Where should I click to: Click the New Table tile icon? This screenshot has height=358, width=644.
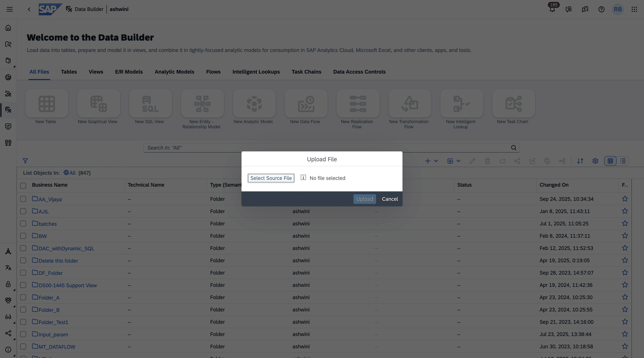pos(47,103)
